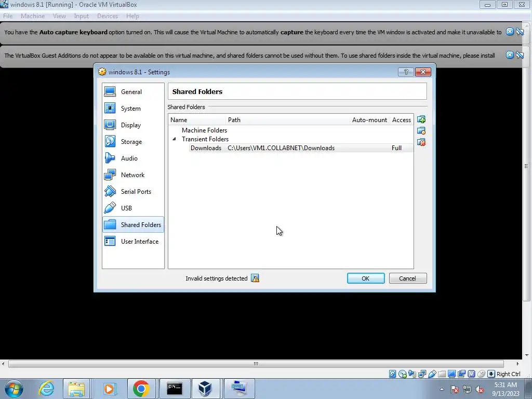Click the display status bar indicator

[451, 374]
